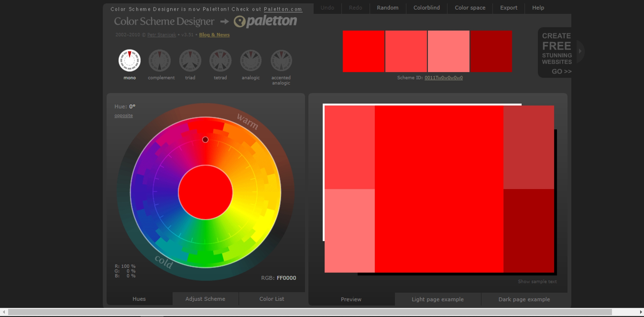Viewport: 644px width, 317px height.
Task: Click the Paletton logo
Action: (x=266, y=21)
